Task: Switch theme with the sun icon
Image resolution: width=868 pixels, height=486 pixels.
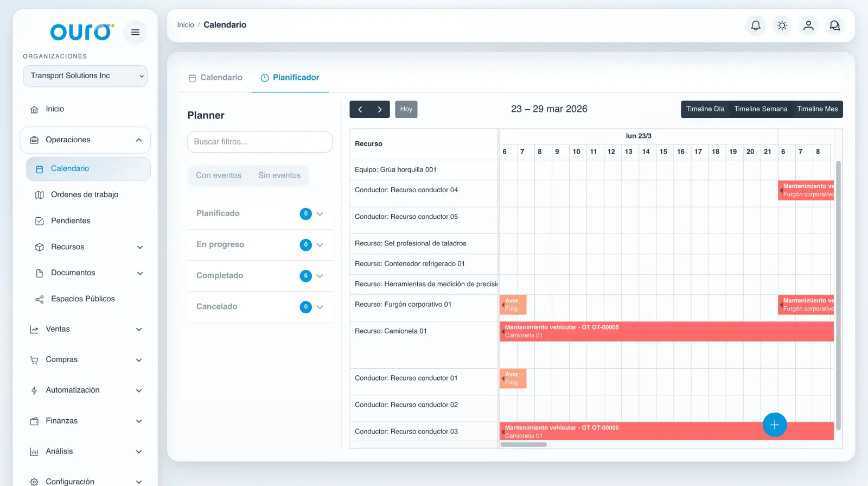Action: click(782, 25)
